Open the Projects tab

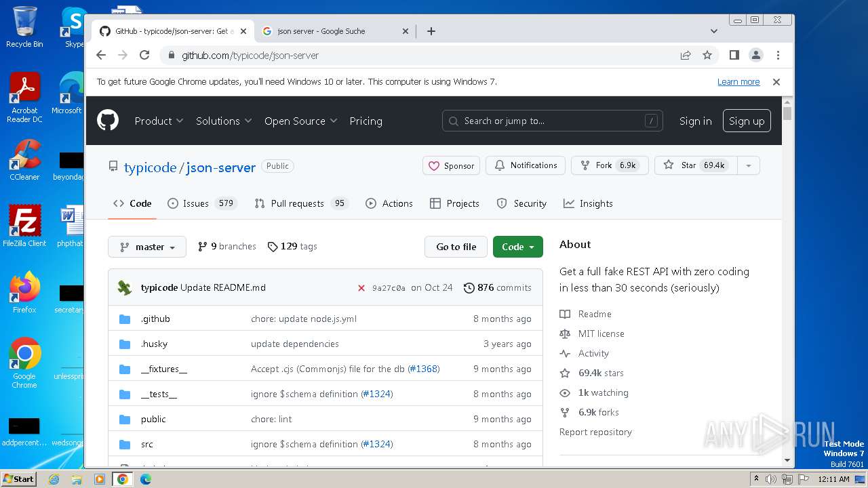[454, 203]
